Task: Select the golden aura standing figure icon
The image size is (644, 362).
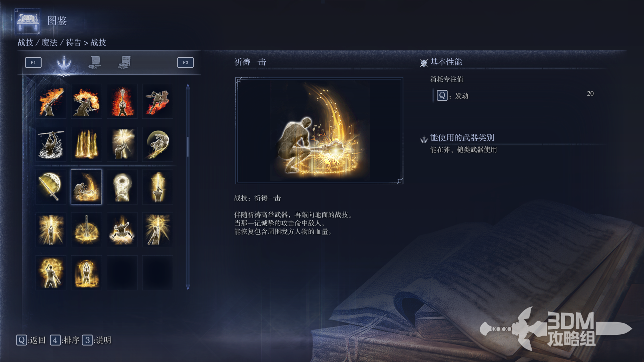Action: pyautogui.click(x=51, y=273)
